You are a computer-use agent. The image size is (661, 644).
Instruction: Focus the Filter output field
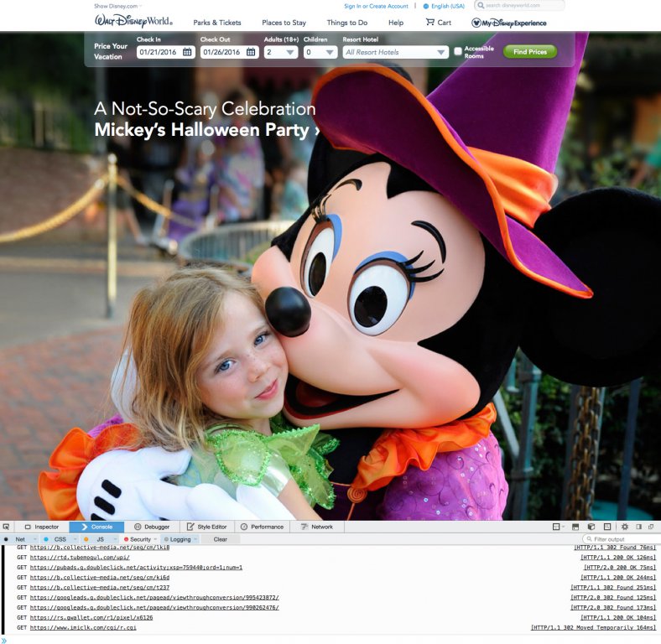tap(620, 539)
